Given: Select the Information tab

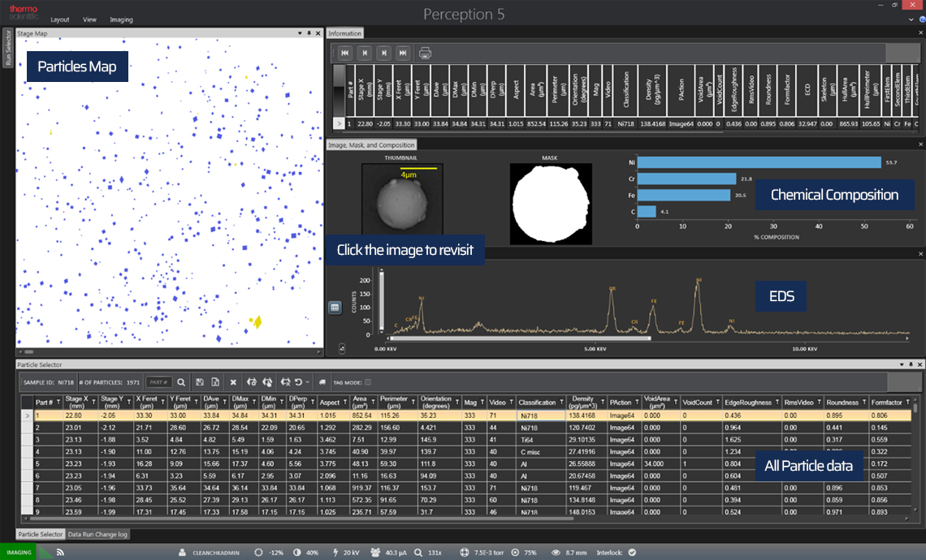Looking at the screenshot, I should [345, 33].
